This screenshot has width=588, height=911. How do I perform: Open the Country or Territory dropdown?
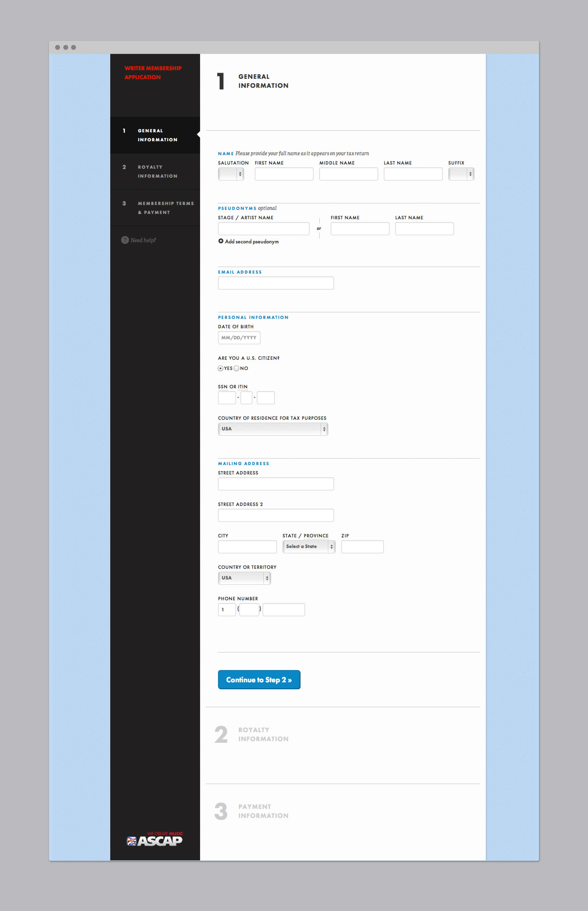[244, 578]
